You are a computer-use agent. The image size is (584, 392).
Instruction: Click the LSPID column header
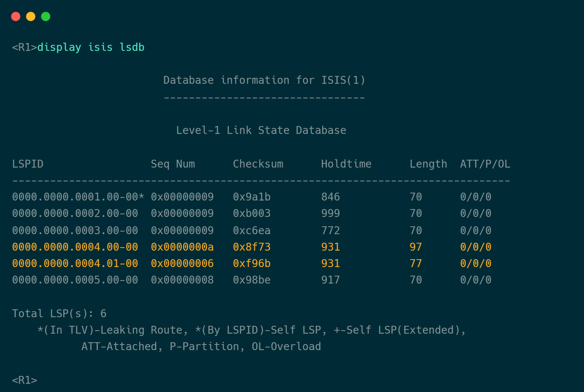point(28,164)
